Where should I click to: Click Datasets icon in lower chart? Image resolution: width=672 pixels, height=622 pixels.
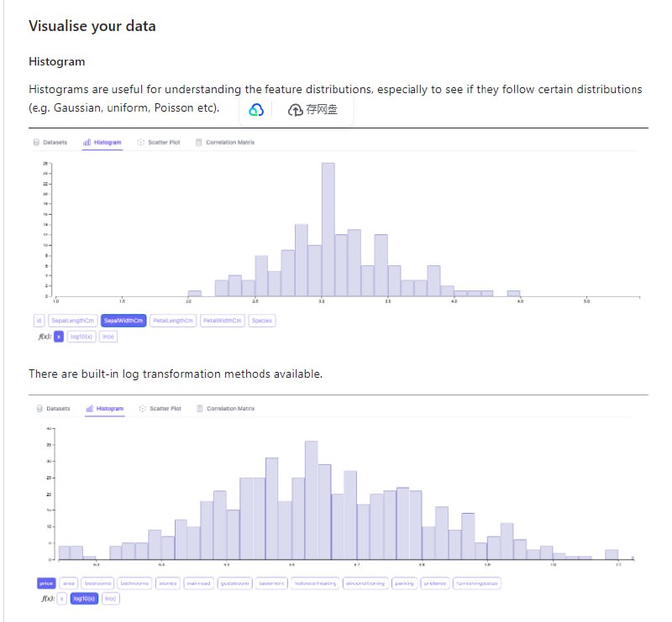(39, 409)
